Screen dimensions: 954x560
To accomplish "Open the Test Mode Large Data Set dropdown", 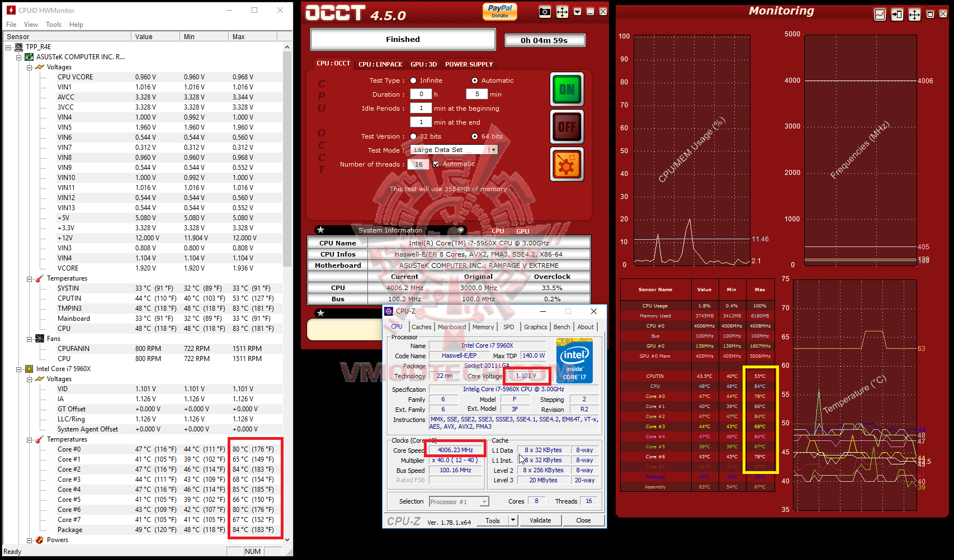I will coord(493,150).
